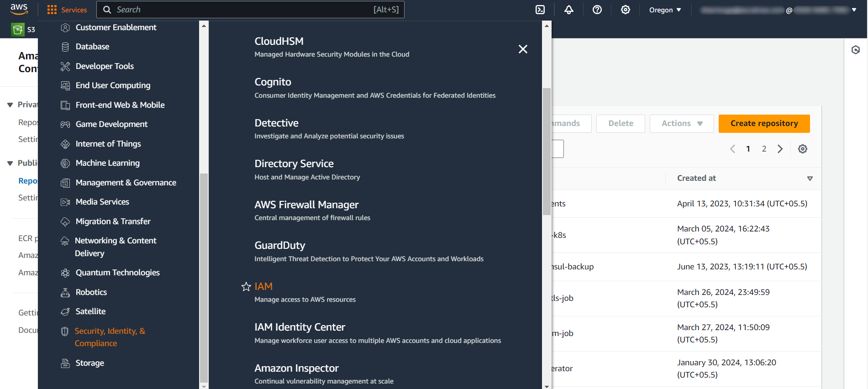This screenshot has height=389, width=868.
Task: Favorite IAM with the star icon
Action: pyautogui.click(x=246, y=287)
